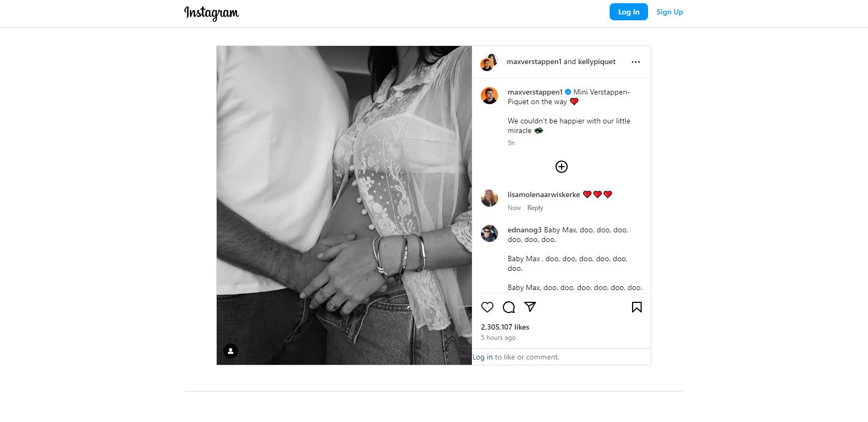The width and height of the screenshot is (868, 422).
Task: Load more comments with plus circle
Action: pyautogui.click(x=562, y=167)
